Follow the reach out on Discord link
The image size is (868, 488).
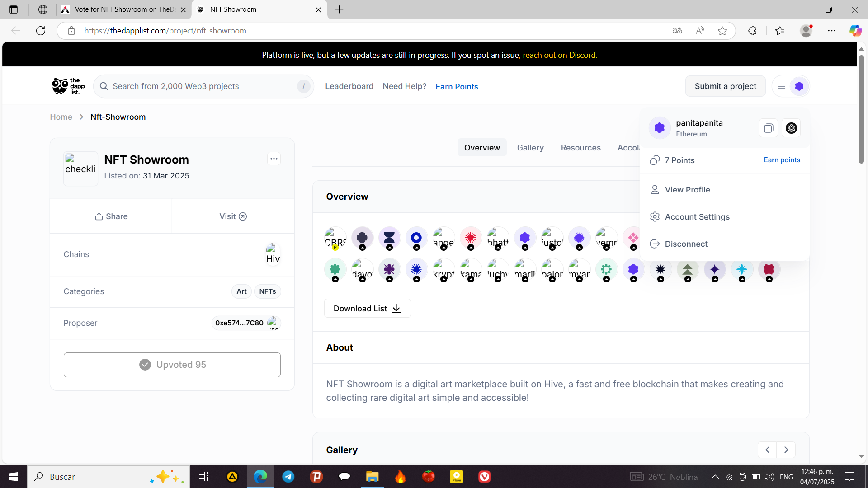[560, 55]
